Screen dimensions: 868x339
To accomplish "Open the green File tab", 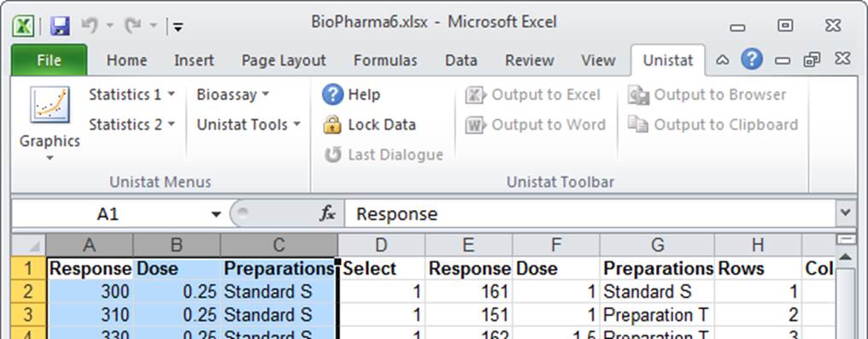I will point(49,61).
